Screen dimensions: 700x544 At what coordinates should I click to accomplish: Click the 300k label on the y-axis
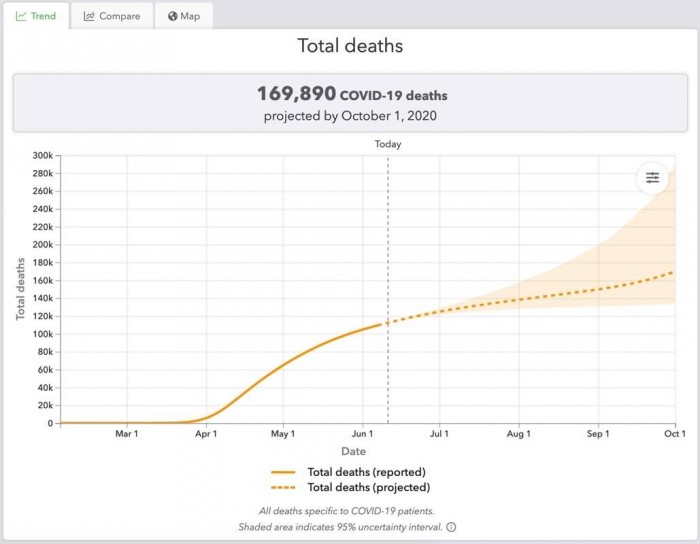point(41,156)
